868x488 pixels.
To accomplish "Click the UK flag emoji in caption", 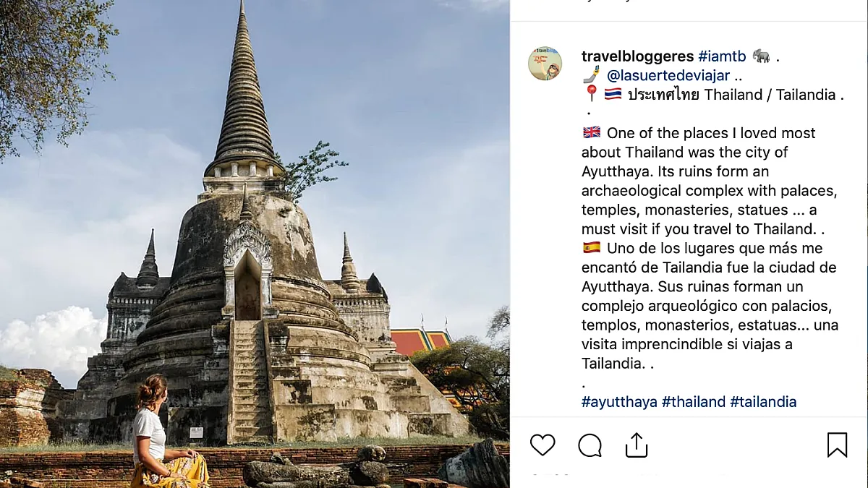I will pos(591,133).
